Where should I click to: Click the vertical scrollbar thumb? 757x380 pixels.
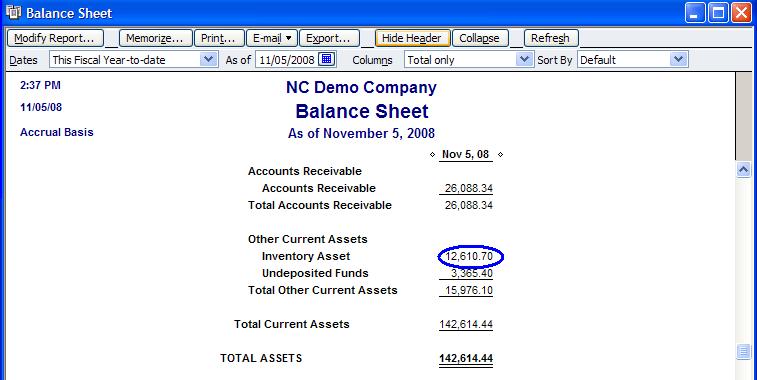click(743, 115)
